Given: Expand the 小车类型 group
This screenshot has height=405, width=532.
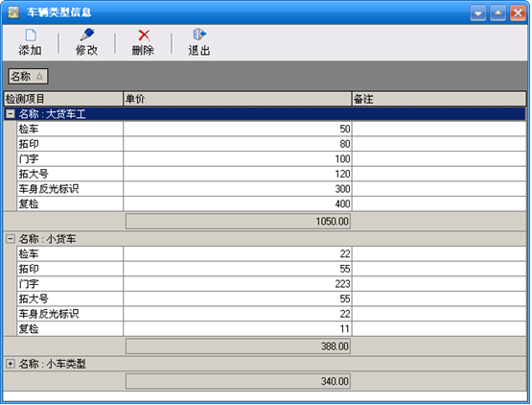Looking at the screenshot, I should [11, 364].
